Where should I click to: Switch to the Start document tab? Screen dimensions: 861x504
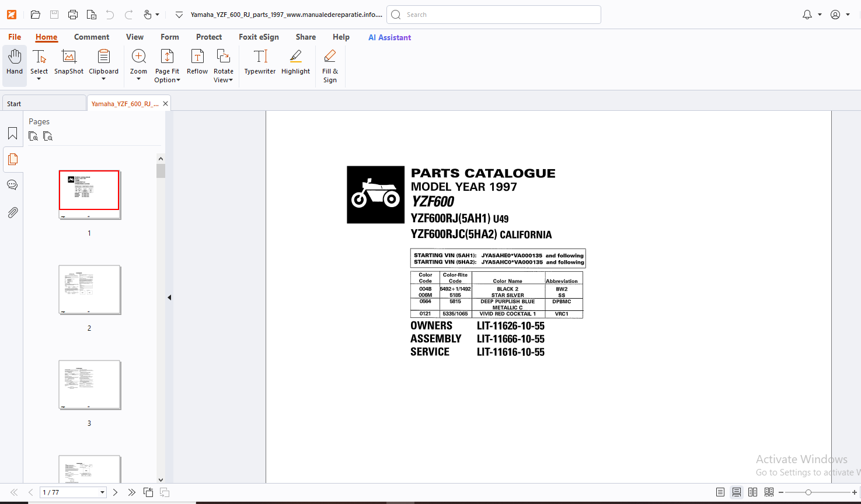point(44,103)
